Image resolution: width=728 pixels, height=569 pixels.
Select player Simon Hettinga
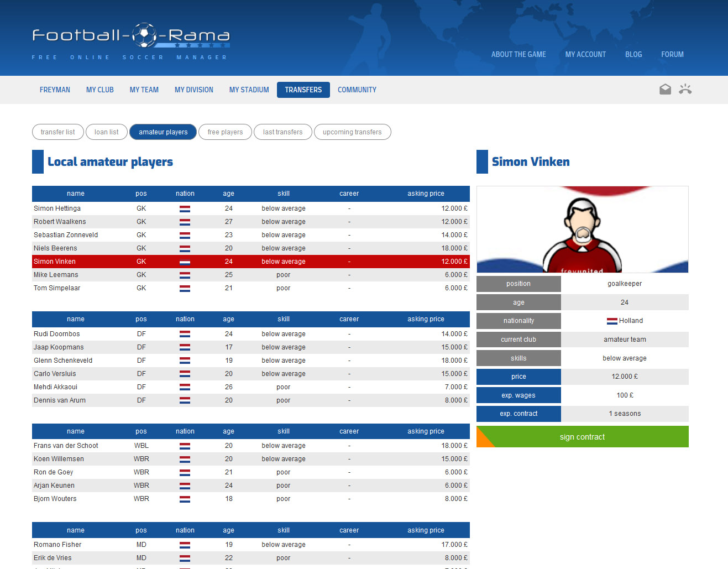tap(57, 208)
